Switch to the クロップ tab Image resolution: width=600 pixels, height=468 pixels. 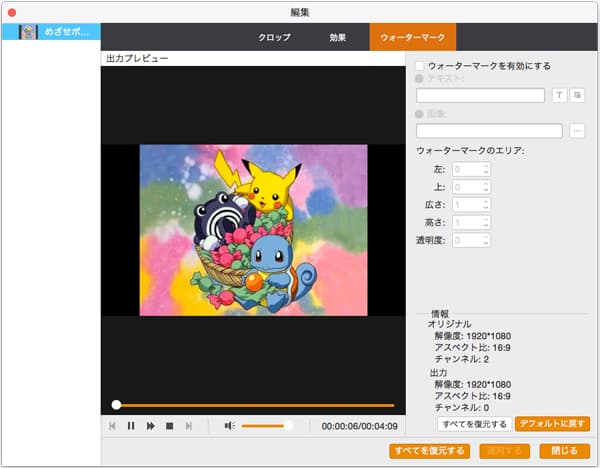point(274,37)
